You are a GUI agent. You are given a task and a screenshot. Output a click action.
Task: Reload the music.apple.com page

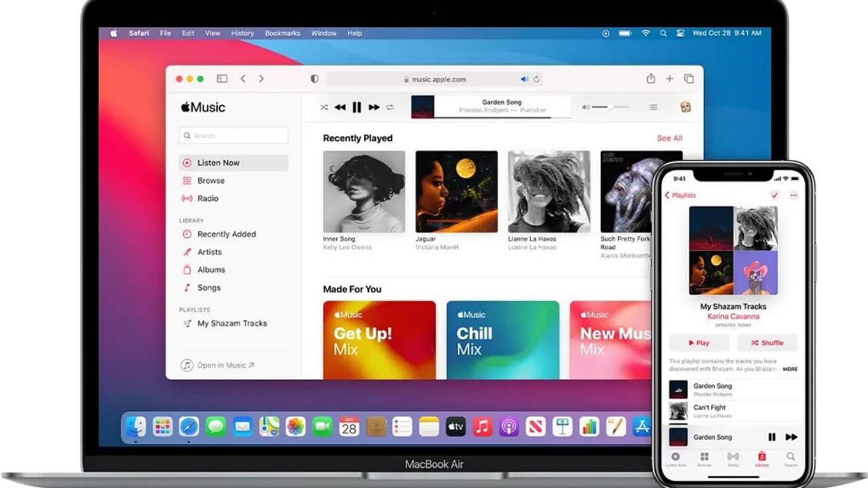536,79
